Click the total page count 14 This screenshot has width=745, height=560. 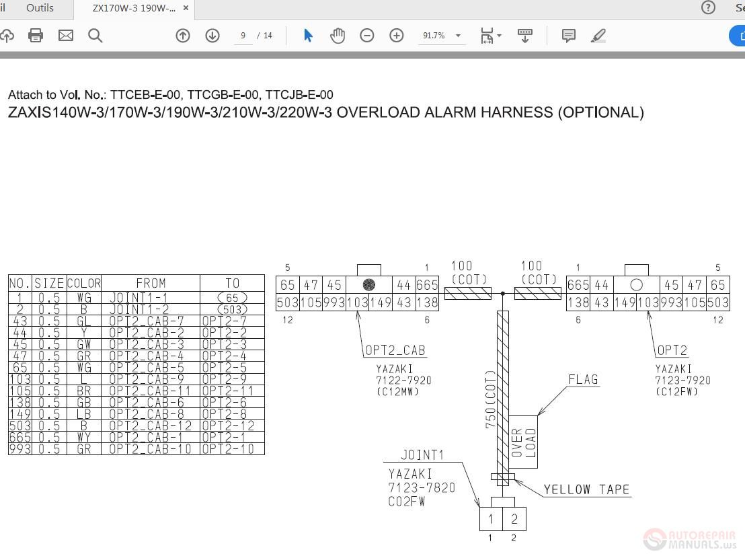point(268,36)
